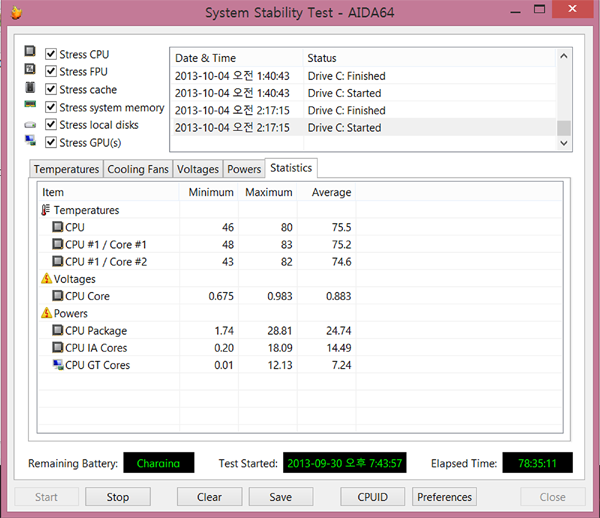
Task: Maximize the AIDA64 window
Action: [x=540, y=10]
